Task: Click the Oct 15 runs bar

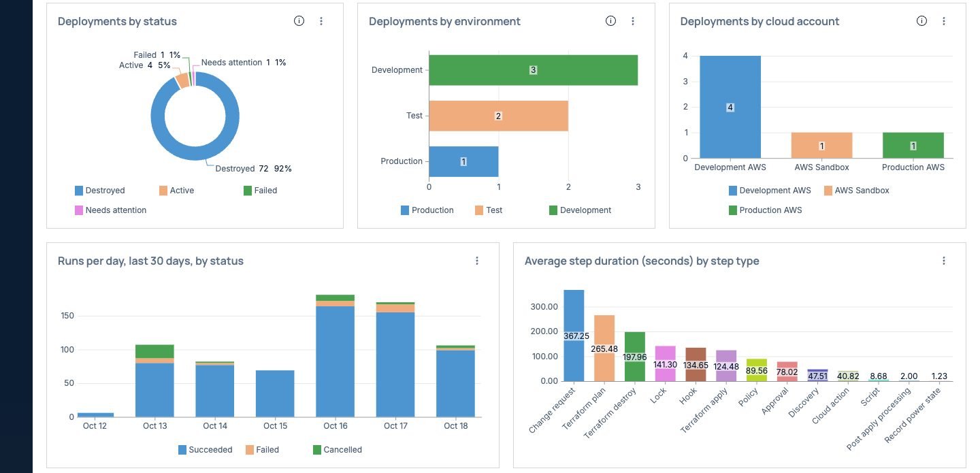Action: tap(275, 393)
